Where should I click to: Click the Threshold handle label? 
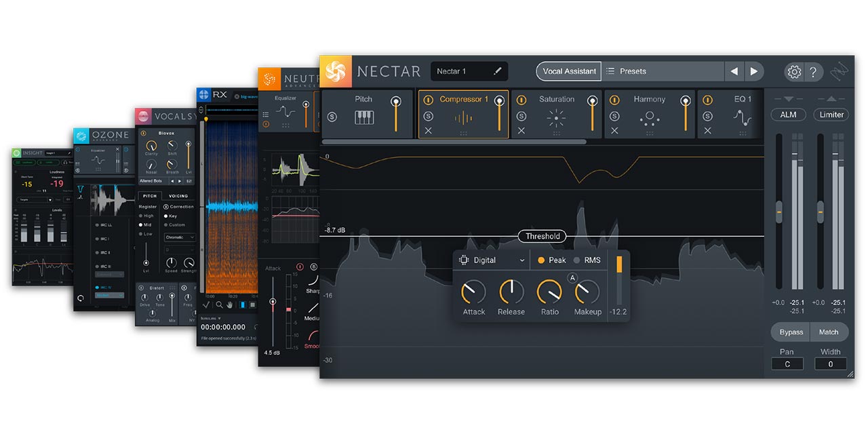point(542,236)
